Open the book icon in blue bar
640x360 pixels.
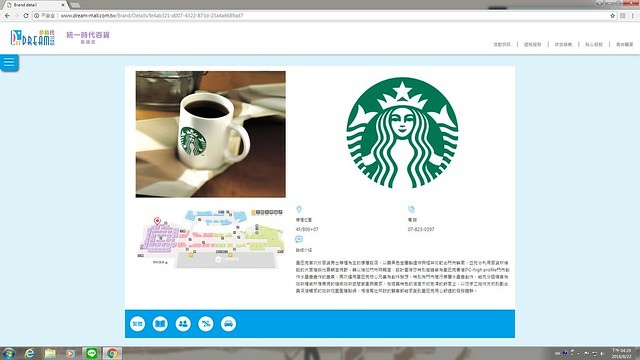click(160, 324)
